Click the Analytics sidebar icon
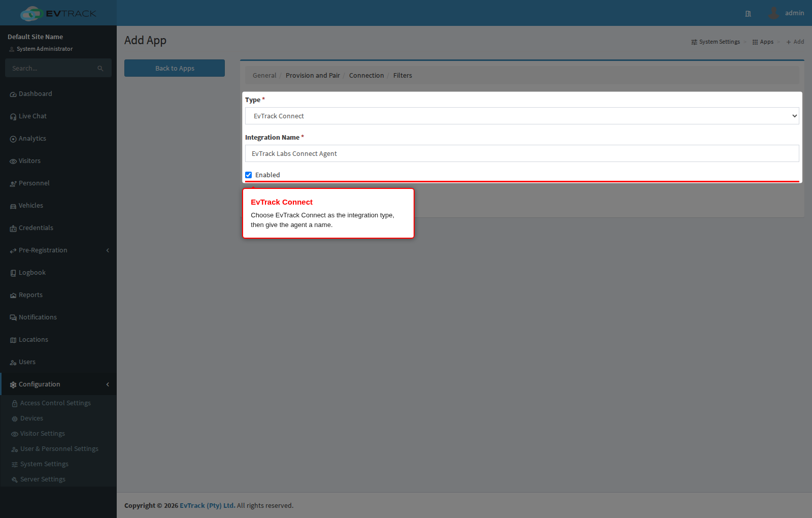The height and width of the screenshot is (518, 812). pyautogui.click(x=13, y=139)
